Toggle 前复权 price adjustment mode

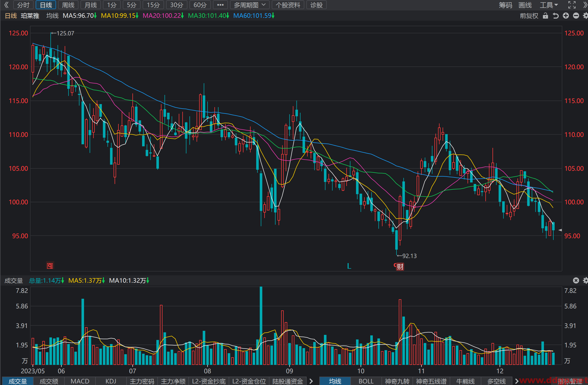coord(529,16)
